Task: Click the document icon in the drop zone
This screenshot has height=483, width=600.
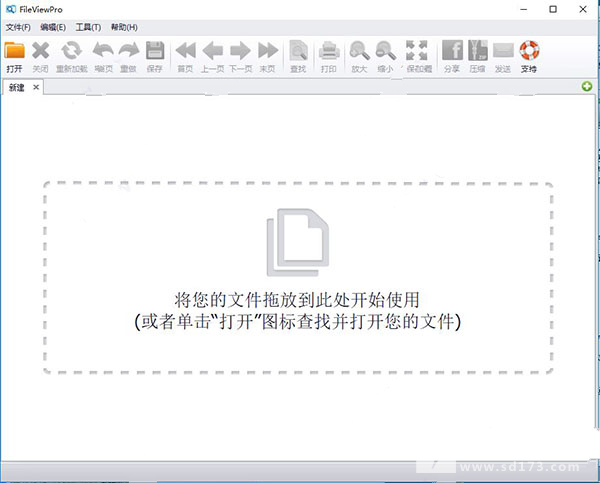Action: tap(298, 242)
